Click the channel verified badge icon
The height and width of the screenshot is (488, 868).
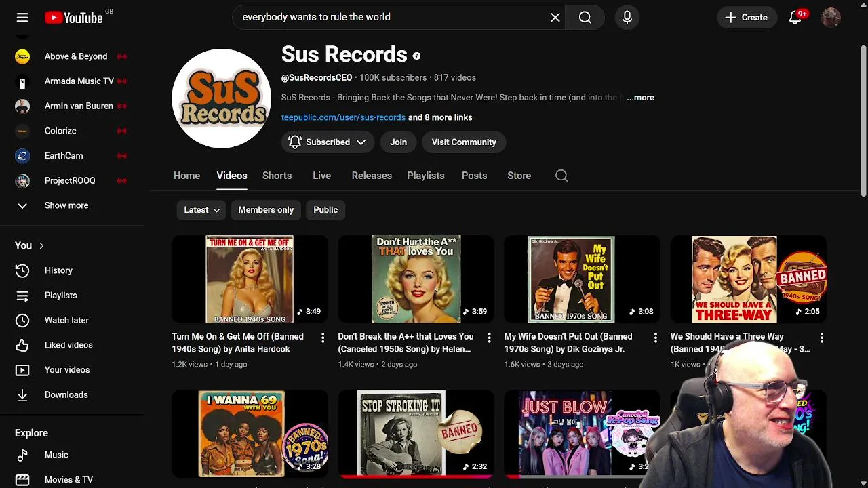click(x=416, y=56)
